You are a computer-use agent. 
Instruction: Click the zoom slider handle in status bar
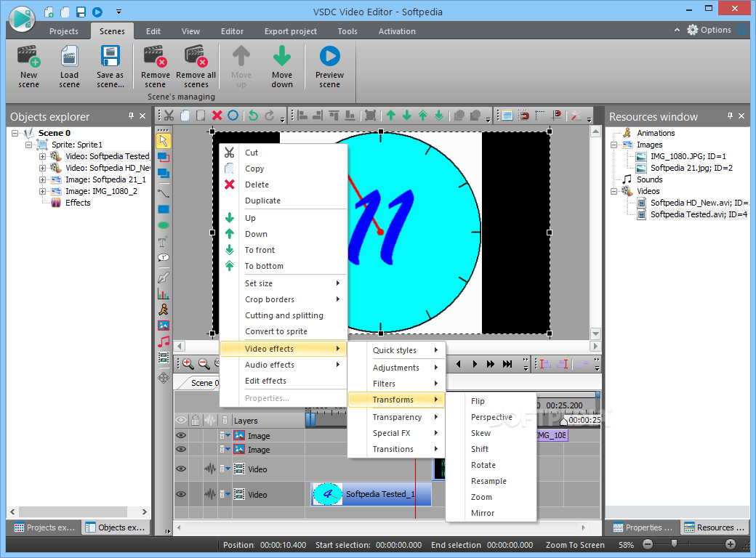click(674, 544)
